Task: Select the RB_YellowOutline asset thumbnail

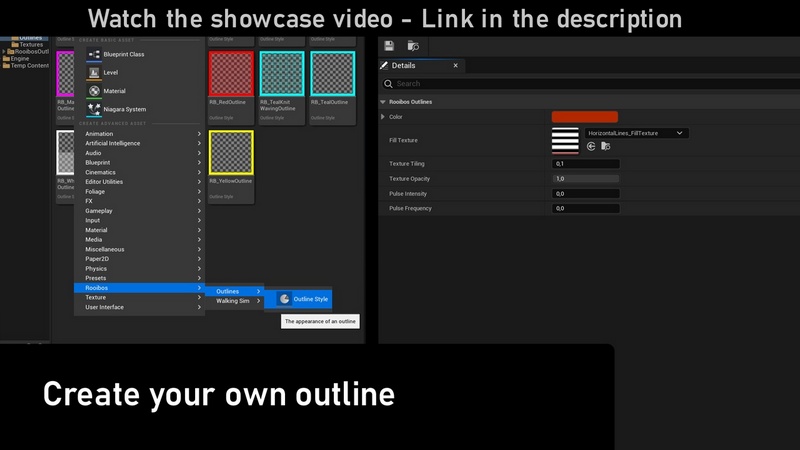Action: click(x=230, y=152)
